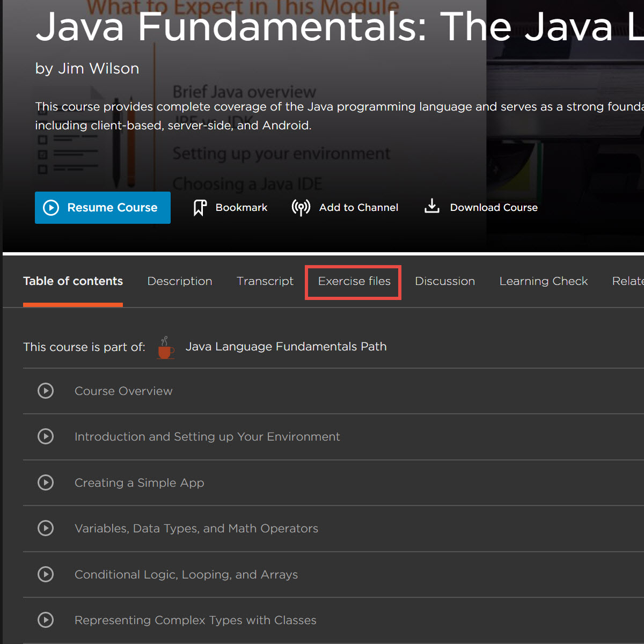The height and width of the screenshot is (644, 644).
Task: Play the Creating a Simple App module
Action: 46,482
